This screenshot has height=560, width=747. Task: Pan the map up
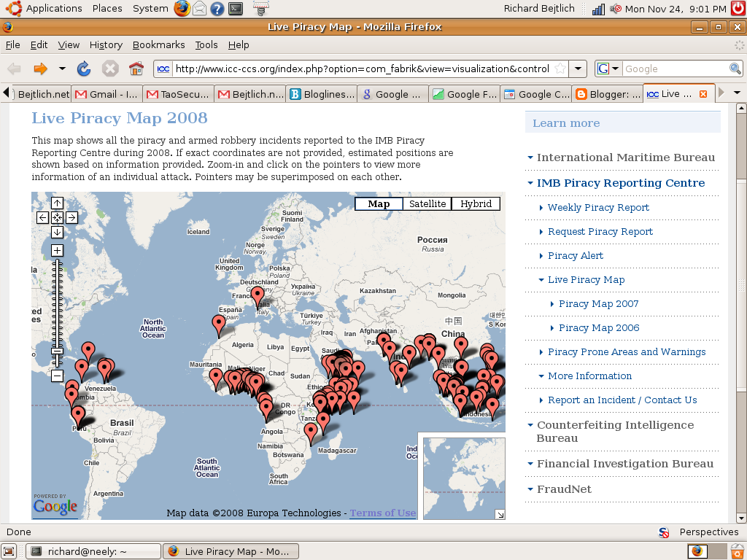[x=57, y=203]
